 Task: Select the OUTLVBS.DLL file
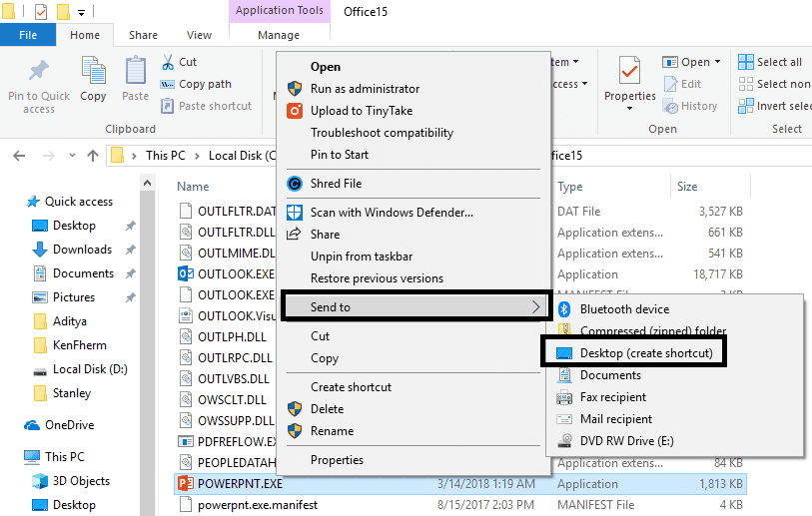pos(234,379)
